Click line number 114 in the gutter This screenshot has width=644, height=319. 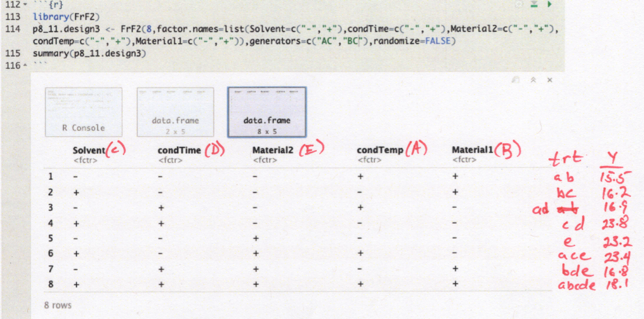tap(13, 28)
